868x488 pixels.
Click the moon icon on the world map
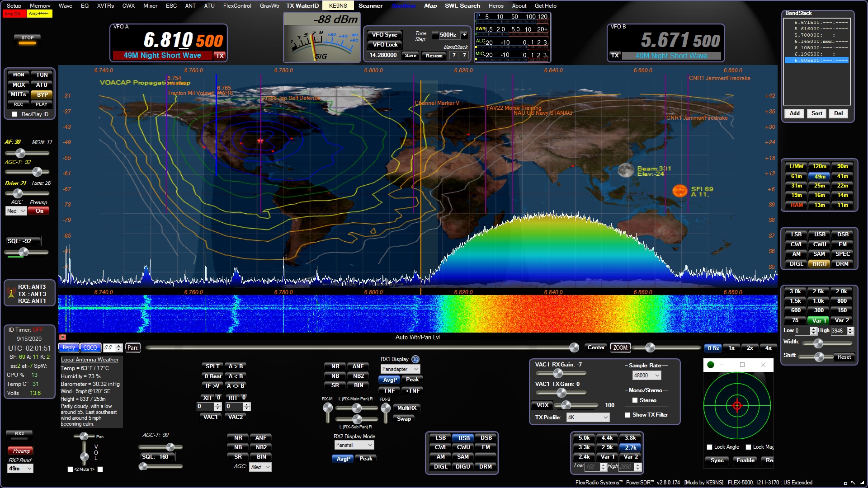pos(626,170)
